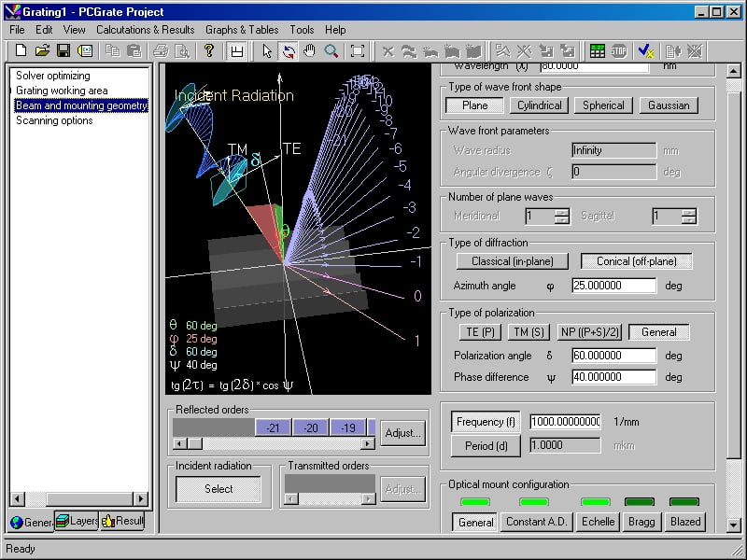Click the Frequency (f) button
This screenshot has height=560, width=747.
[486, 422]
